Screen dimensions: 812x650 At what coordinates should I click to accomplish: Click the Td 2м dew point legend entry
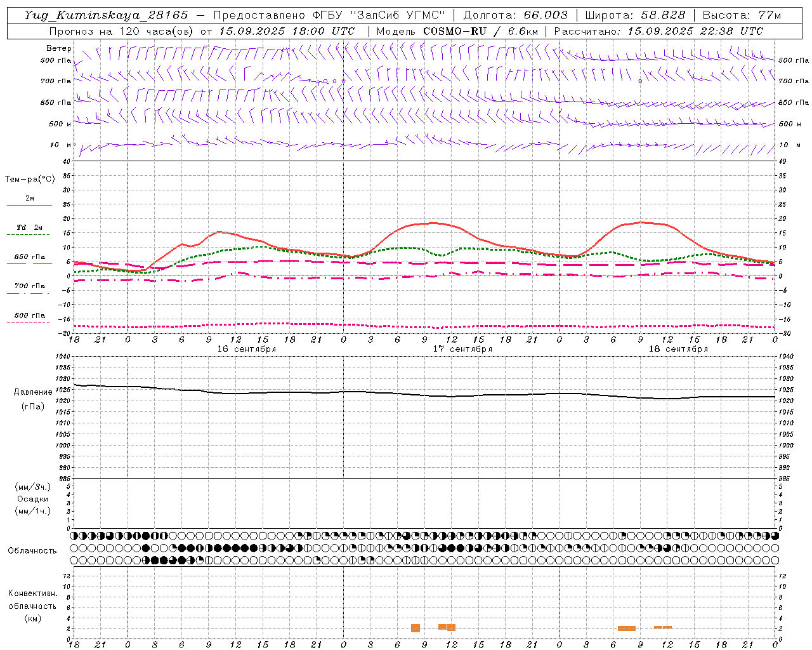pos(29,227)
